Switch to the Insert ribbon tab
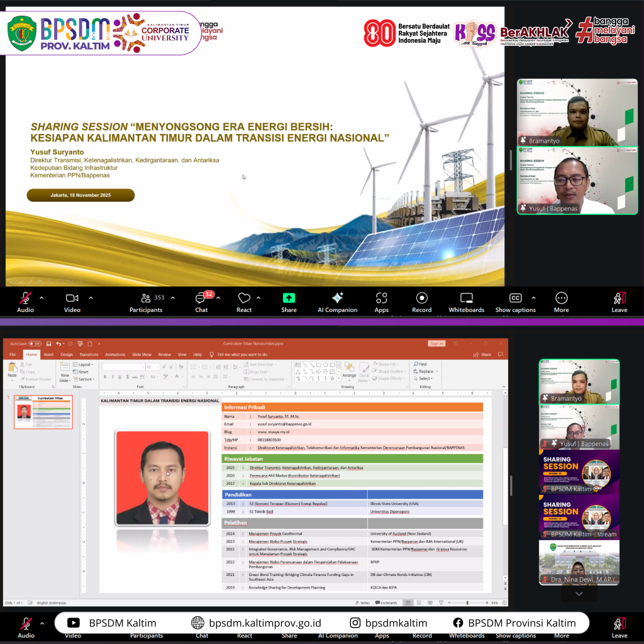The height and width of the screenshot is (644, 644). 48,355
